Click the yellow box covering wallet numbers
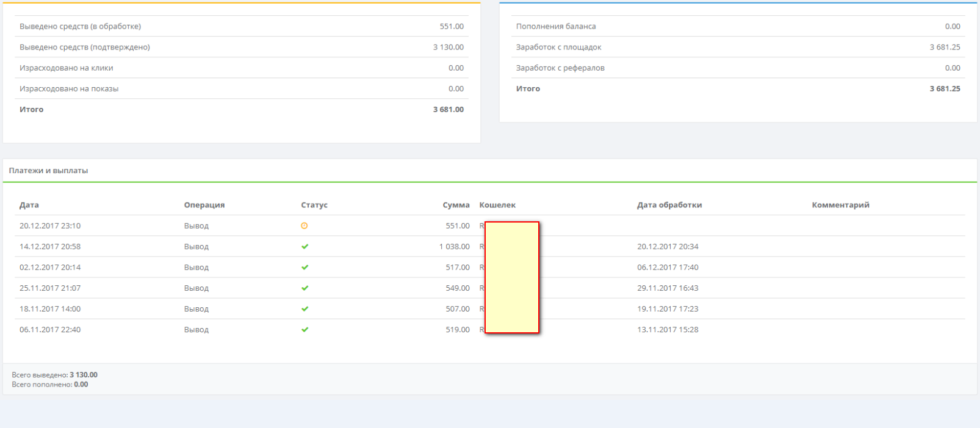This screenshot has width=980, height=428. point(512,277)
